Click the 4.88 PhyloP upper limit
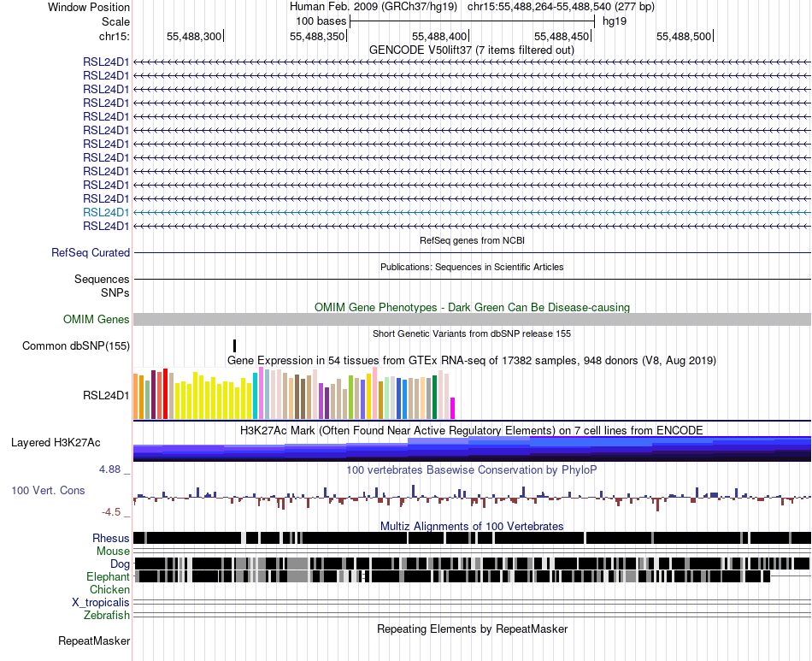 click(110, 469)
